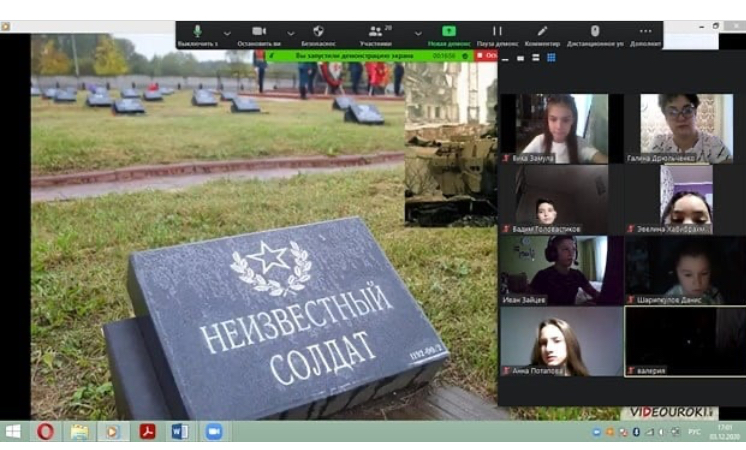This screenshot has height=450, width=746.
Task: Open Microsoft Word from the taskbar
Action: click(179, 431)
